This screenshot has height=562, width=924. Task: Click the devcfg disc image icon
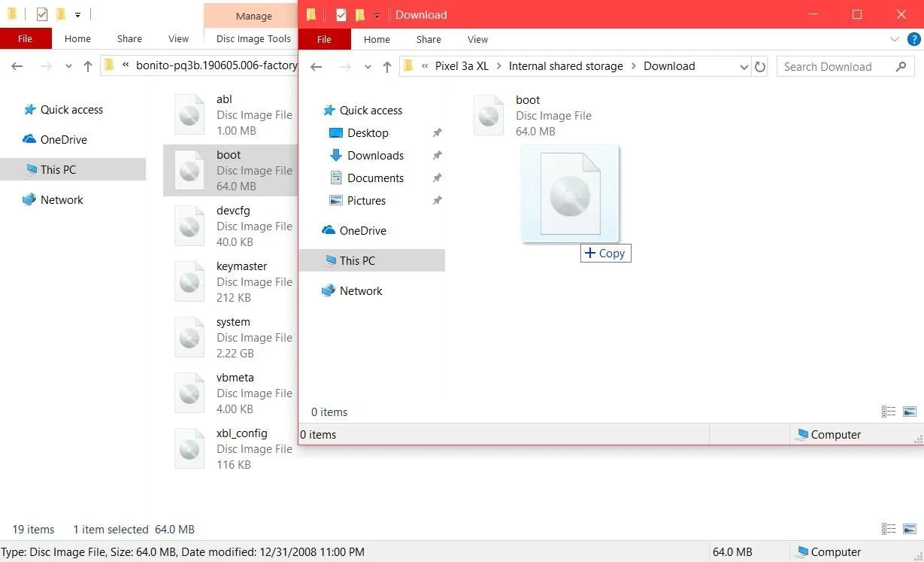(189, 226)
